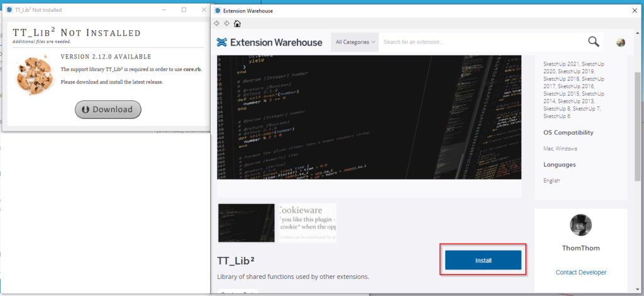Screen dimensions: 644x296
Task: Expand the All Categories dropdown
Action: point(355,42)
